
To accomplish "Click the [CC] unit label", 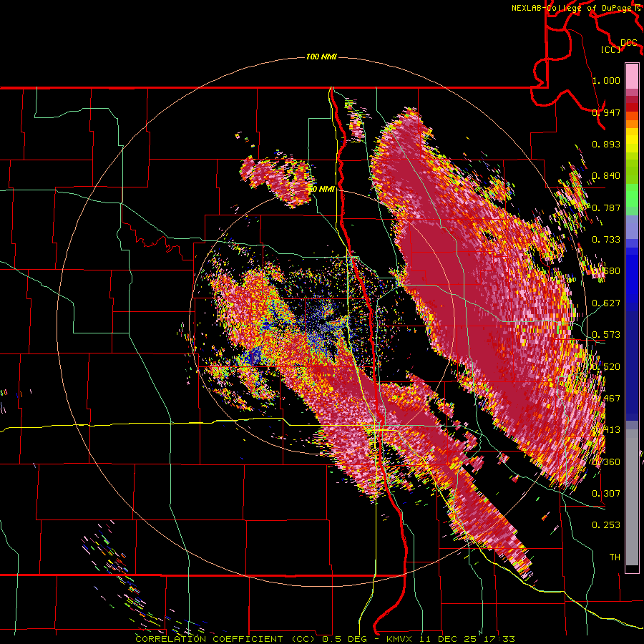I will point(611,49).
